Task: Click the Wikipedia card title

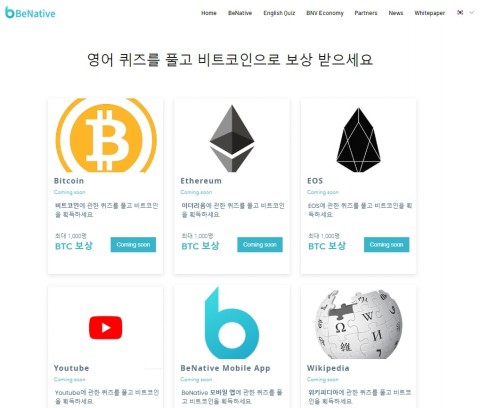Action: click(x=328, y=368)
